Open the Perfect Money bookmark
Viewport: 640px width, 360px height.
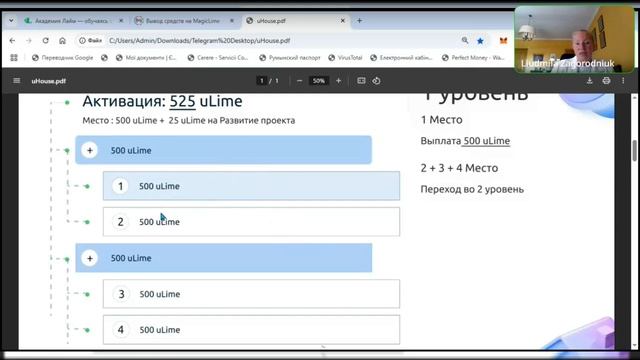pos(473,58)
